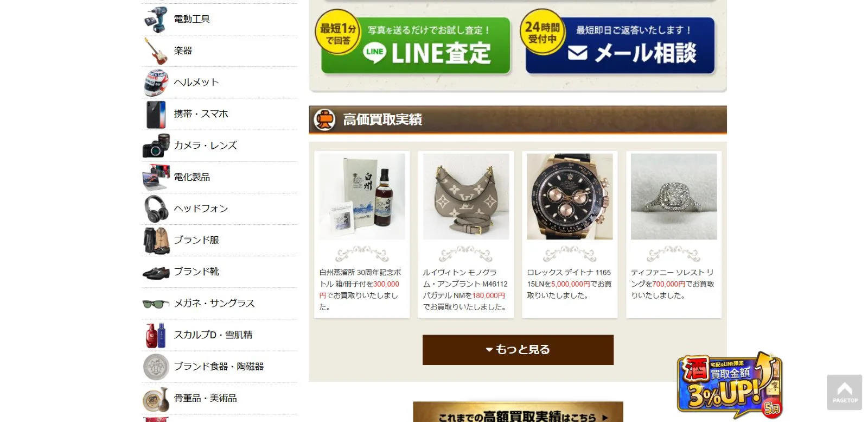
Task: View the Rolex Daytona watch thumbnail
Action: 570,197
